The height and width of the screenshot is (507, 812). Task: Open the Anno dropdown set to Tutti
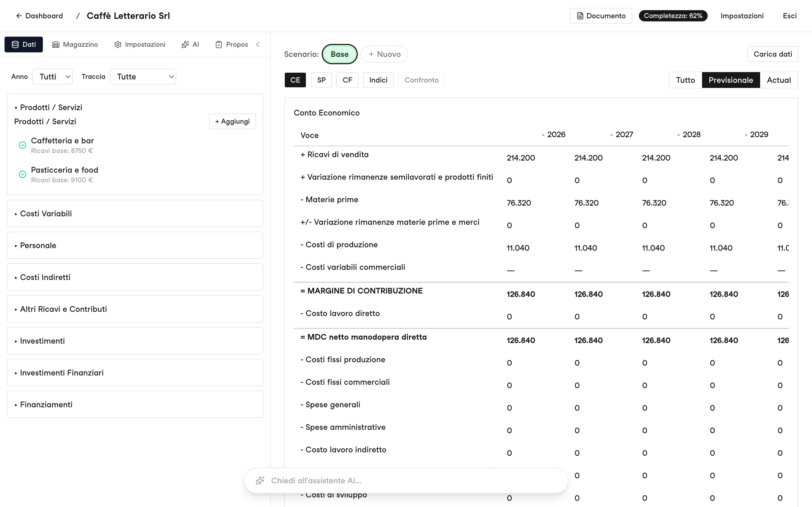coord(53,77)
